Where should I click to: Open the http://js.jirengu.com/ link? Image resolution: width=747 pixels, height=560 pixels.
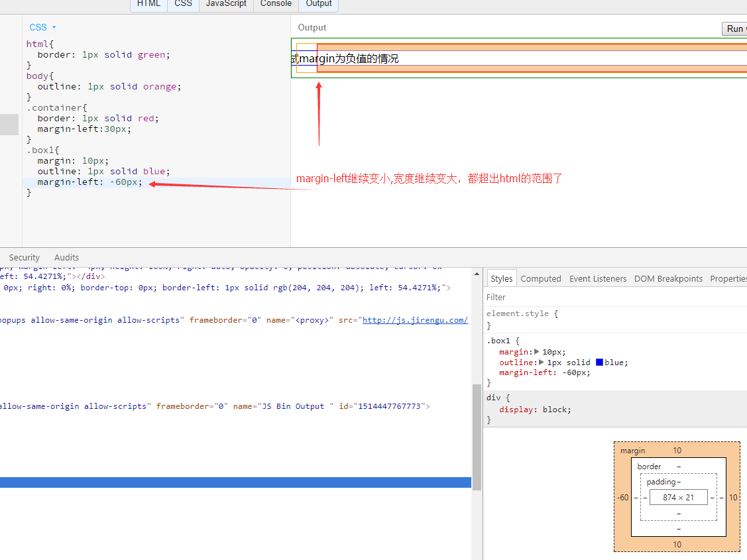pos(415,320)
